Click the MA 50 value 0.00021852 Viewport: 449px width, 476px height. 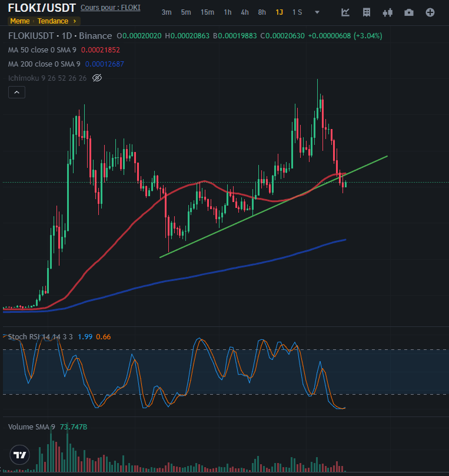click(x=101, y=50)
